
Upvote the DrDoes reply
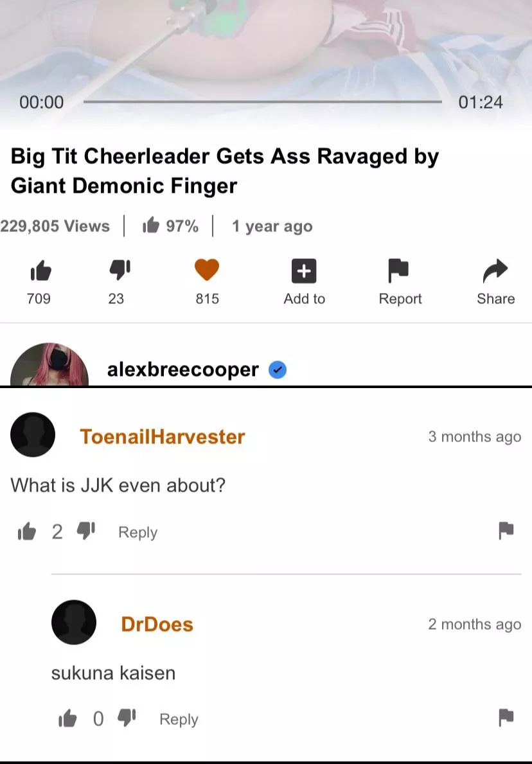point(67,718)
